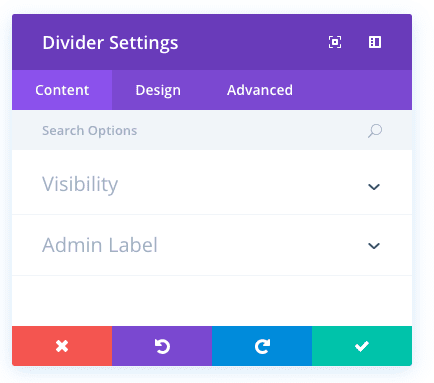Select the Advanced tab
This screenshot has height=383, width=434.
(x=260, y=90)
